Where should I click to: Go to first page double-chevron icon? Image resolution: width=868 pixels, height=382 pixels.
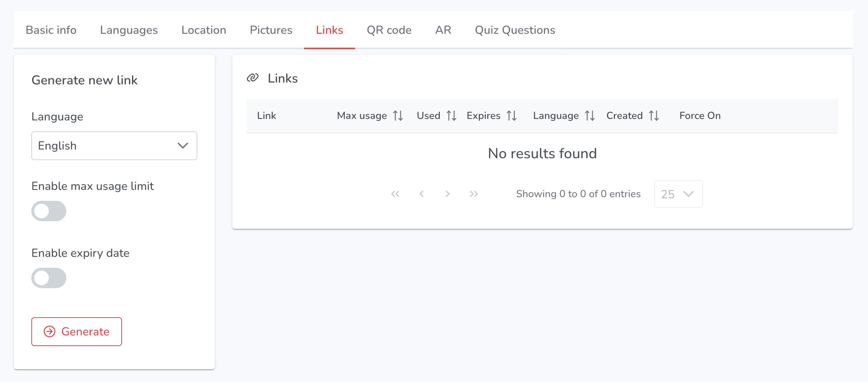click(x=395, y=194)
